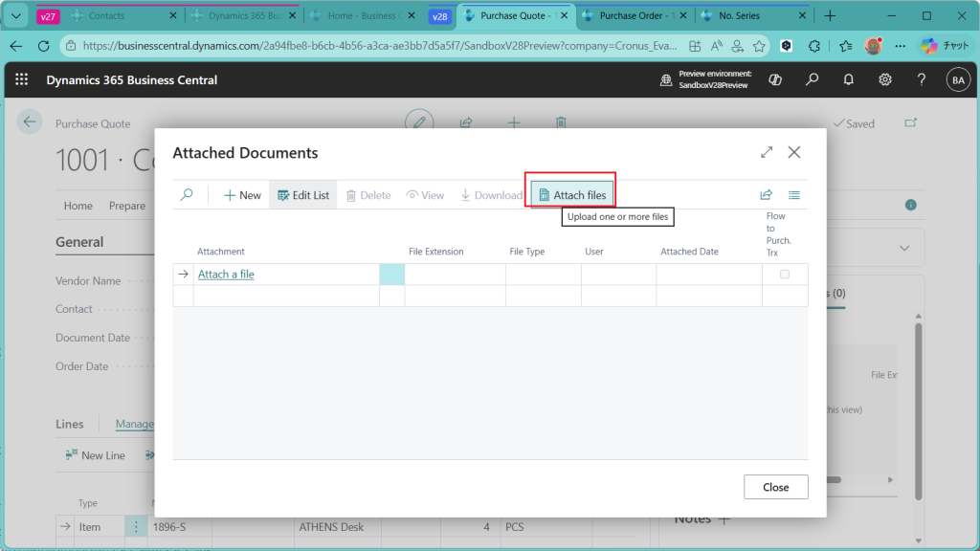Switch to the Contacts browser tab

[113, 16]
